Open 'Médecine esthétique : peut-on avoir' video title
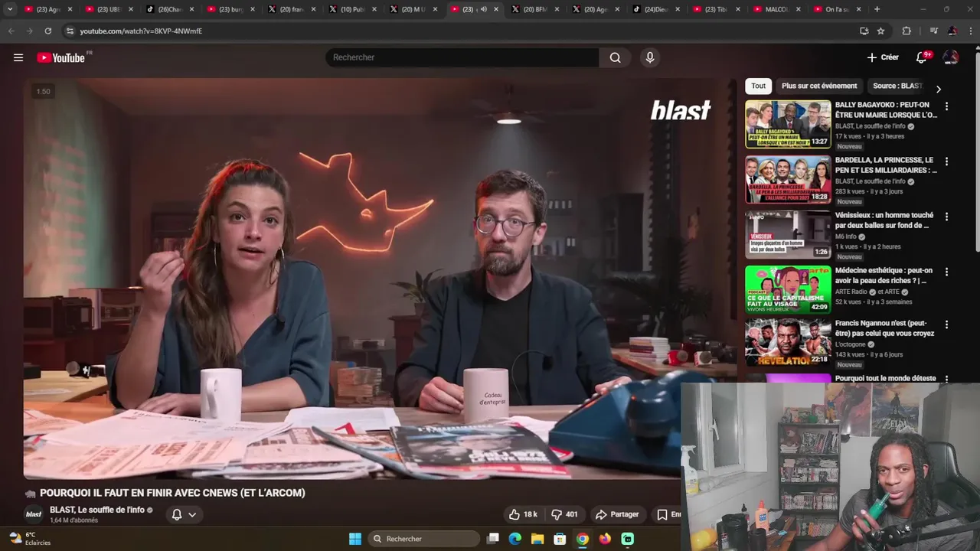This screenshot has width=980, height=551. coord(884,275)
